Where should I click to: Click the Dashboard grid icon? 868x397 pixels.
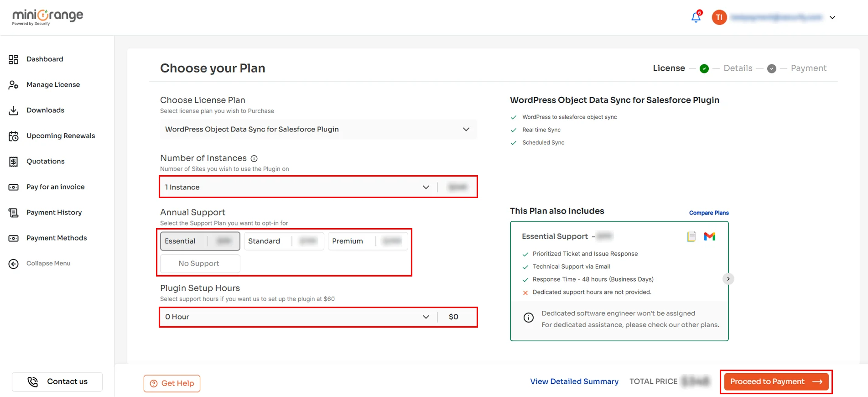(14, 59)
